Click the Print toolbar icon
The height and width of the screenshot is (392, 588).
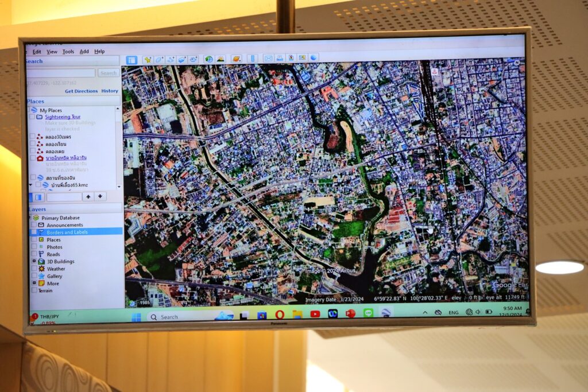pos(280,58)
